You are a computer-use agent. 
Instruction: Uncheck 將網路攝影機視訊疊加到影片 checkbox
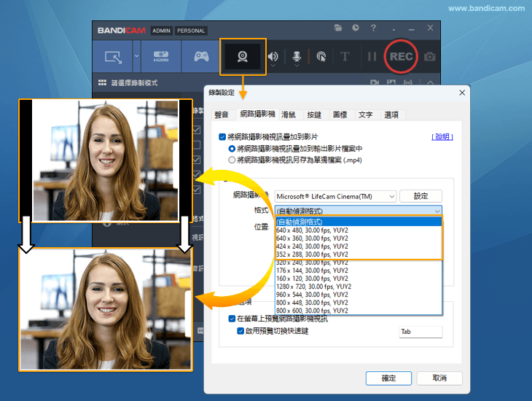(x=222, y=136)
